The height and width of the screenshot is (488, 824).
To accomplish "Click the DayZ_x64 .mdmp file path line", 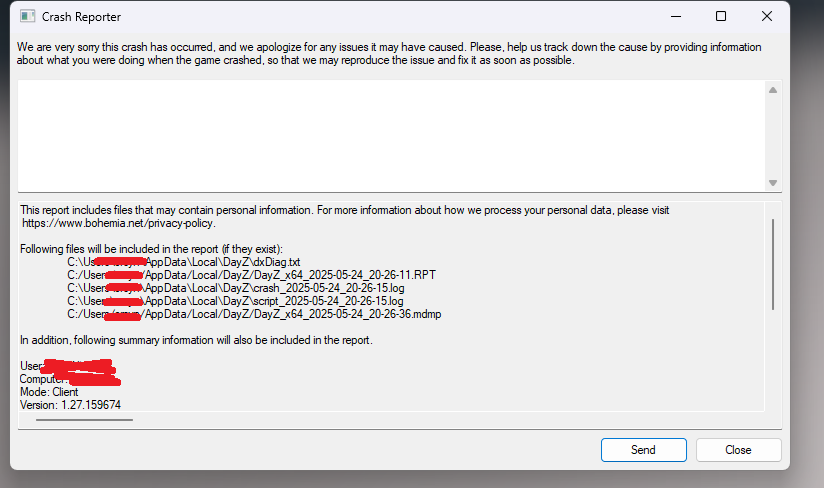I will [254, 314].
